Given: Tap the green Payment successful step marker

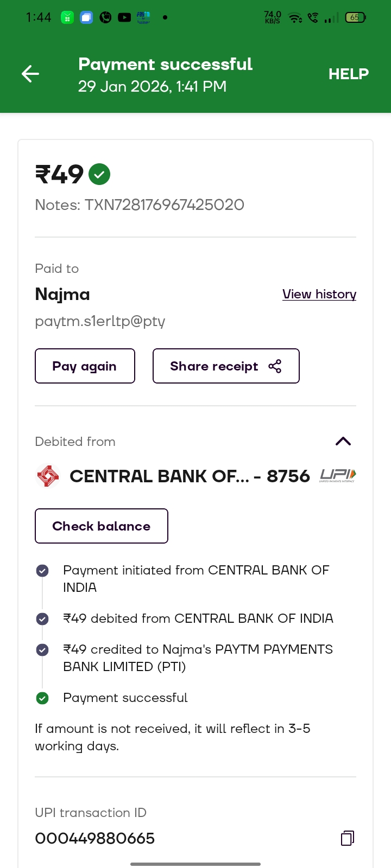Looking at the screenshot, I should coord(42,698).
